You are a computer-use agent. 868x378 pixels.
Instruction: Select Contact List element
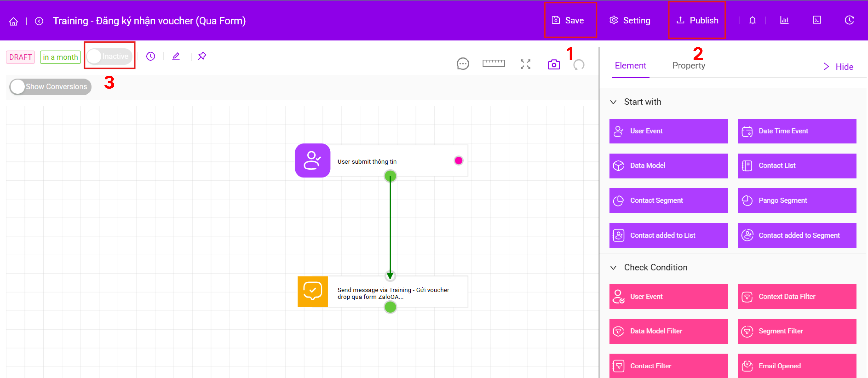(x=797, y=166)
